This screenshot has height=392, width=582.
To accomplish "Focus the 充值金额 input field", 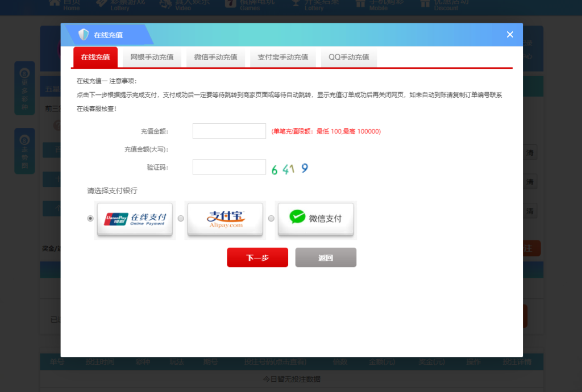I will [229, 131].
